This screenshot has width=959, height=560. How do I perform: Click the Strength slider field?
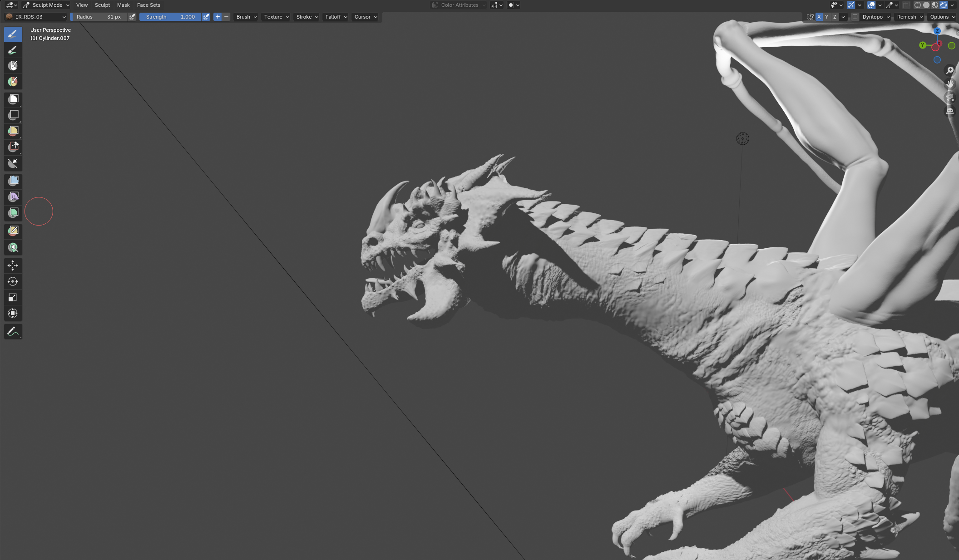pos(170,17)
